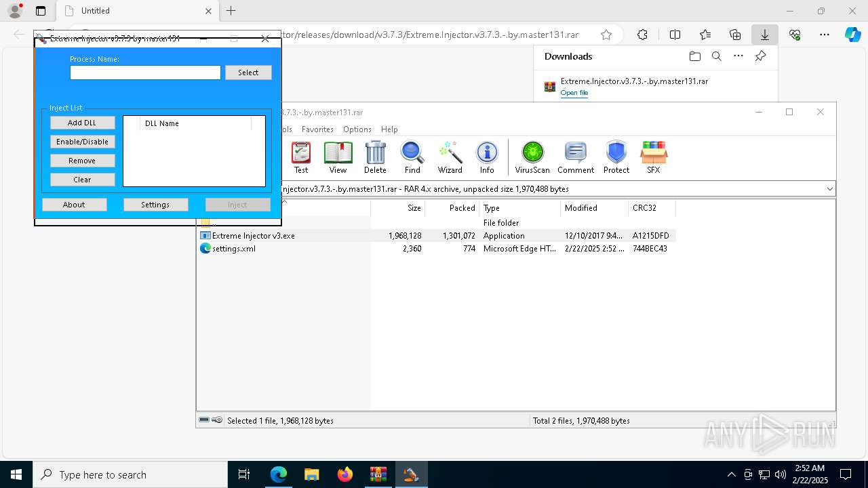Open the View tool in WinRAR

338,157
